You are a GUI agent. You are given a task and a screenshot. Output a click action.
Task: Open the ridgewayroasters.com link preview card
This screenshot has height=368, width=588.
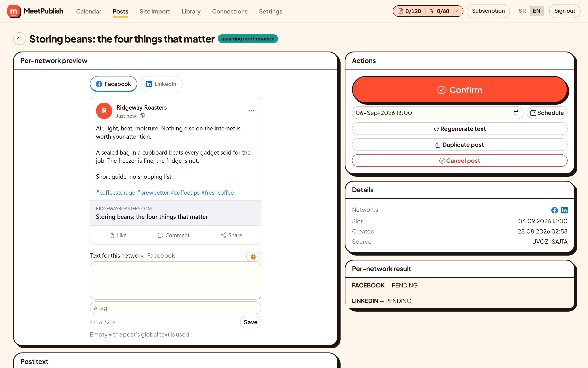pos(175,213)
